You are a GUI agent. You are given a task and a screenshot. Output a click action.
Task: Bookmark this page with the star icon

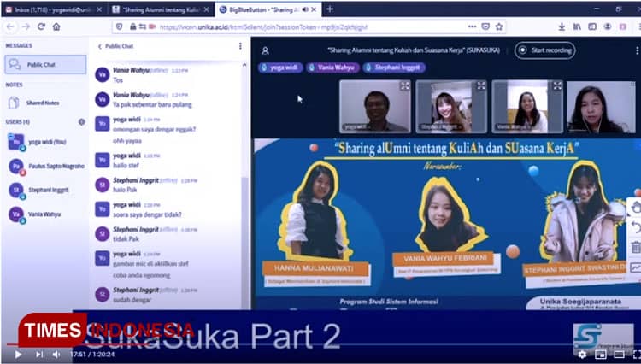[499, 27]
